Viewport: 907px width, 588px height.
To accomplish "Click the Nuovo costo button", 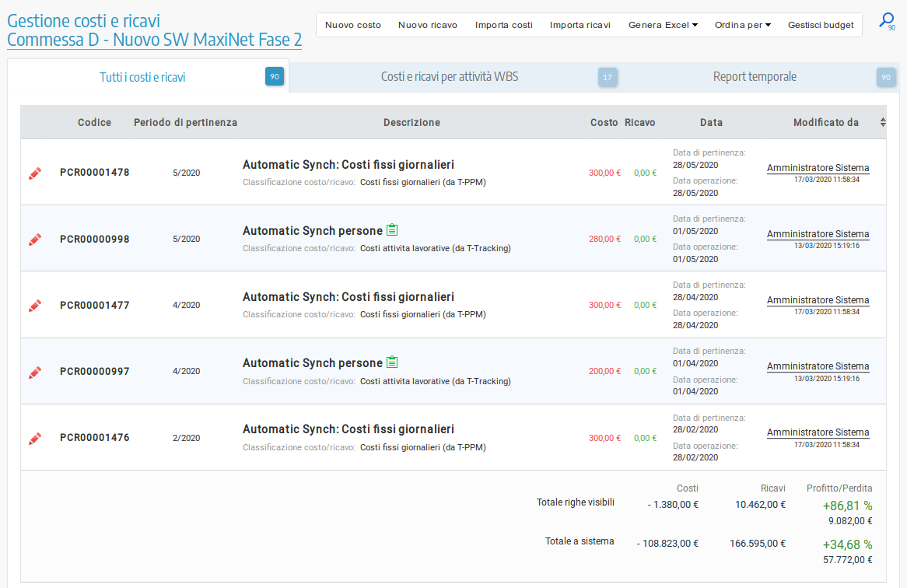I will [x=353, y=25].
